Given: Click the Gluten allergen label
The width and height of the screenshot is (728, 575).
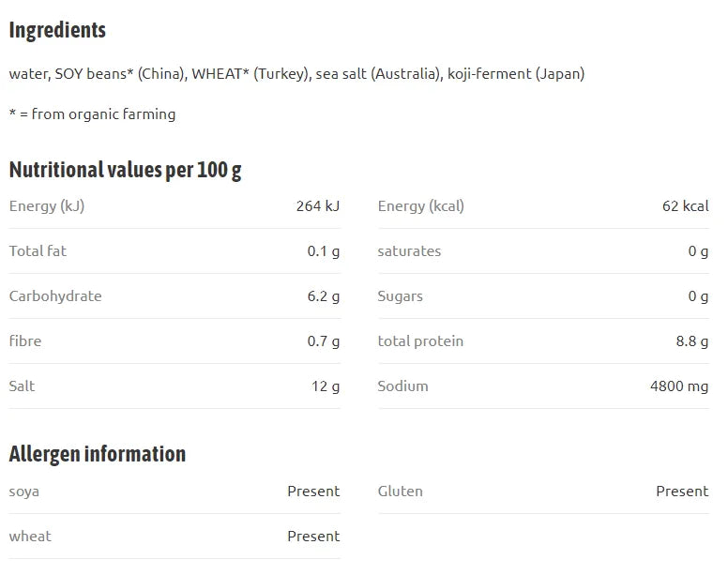Looking at the screenshot, I should pyautogui.click(x=401, y=492).
